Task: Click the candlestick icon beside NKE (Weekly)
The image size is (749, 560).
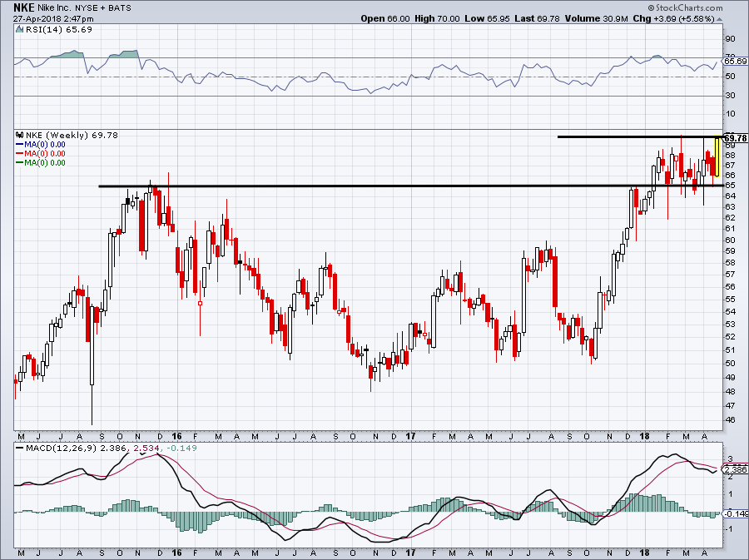Action: pyautogui.click(x=20, y=135)
